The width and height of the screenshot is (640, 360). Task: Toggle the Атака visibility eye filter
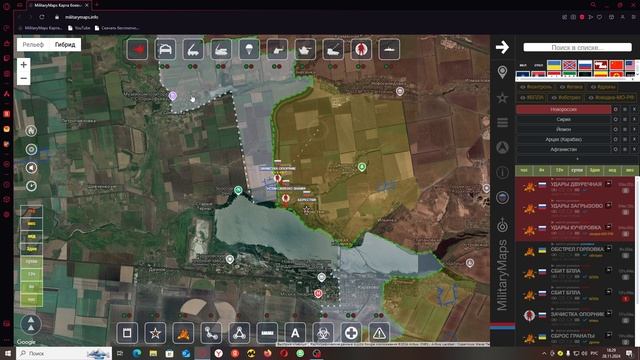pyautogui.click(x=573, y=87)
